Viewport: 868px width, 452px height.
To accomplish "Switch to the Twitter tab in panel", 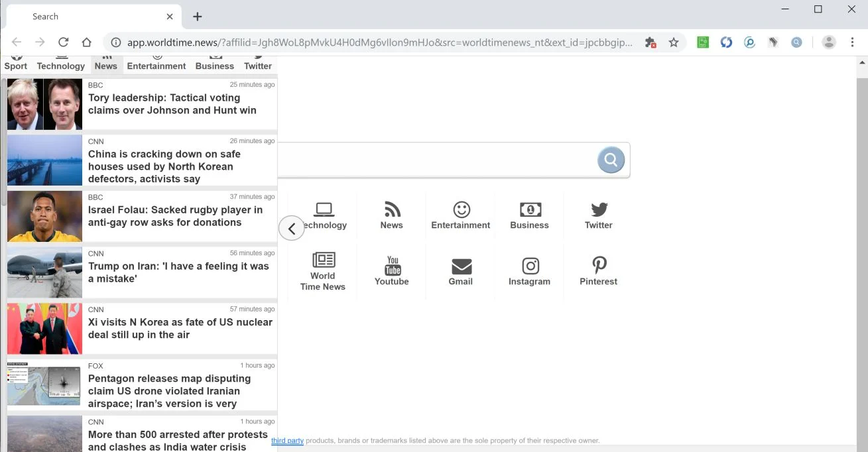I will pyautogui.click(x=258, y=64).
